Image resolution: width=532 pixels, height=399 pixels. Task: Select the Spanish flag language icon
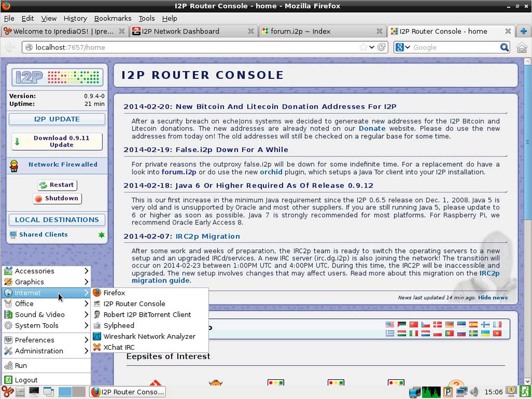(x=473, y=324)
